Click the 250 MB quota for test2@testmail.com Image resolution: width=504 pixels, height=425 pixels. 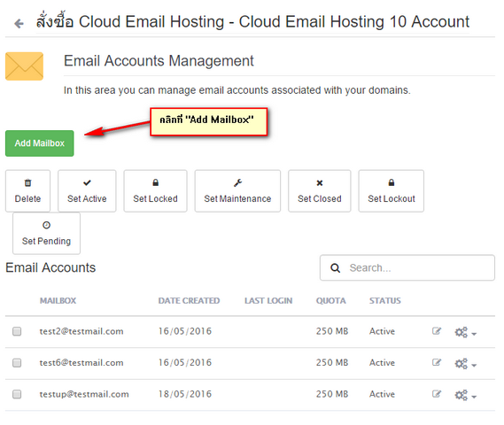pyautogui.click(x=332, y=331)
